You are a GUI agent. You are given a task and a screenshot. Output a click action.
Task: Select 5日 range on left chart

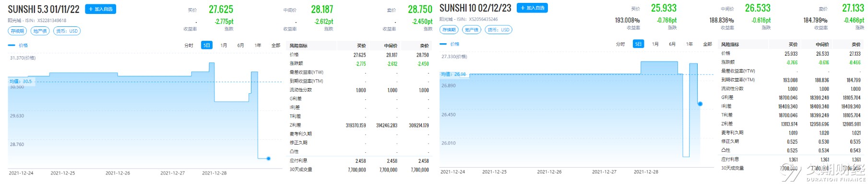pyautogui.click(x=207, y=46)
